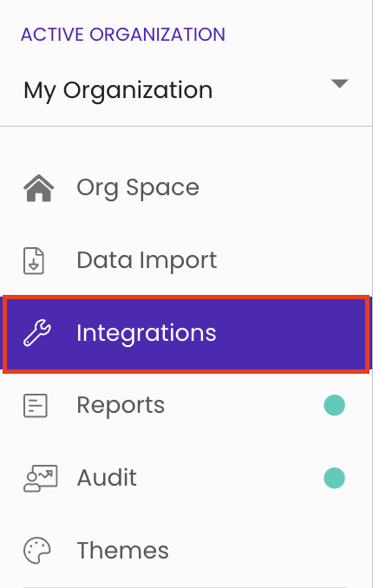Click the Reports text label
This screenshot has width=373, height=588.
pos(121,406)
